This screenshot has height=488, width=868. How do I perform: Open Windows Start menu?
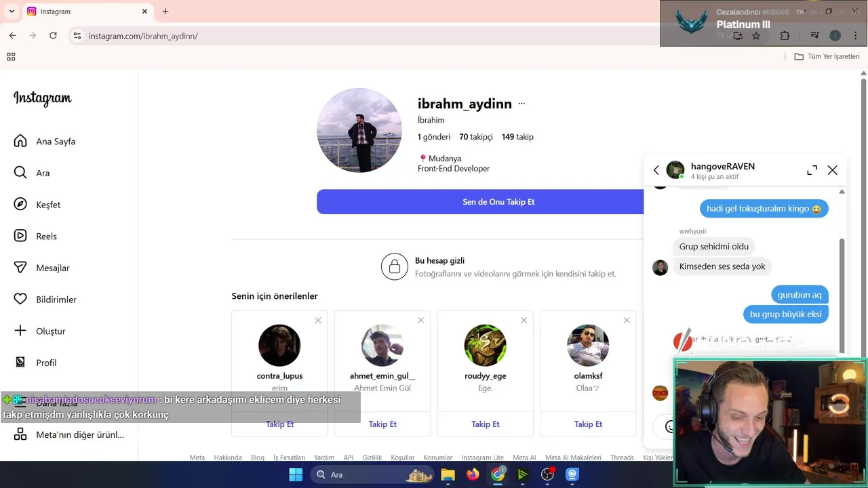tap(296, 474)
